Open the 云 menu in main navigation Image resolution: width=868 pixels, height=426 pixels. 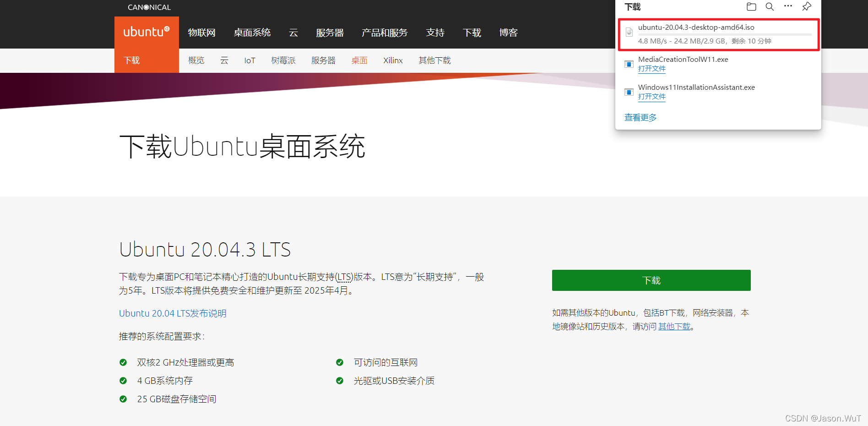[293, 33]
